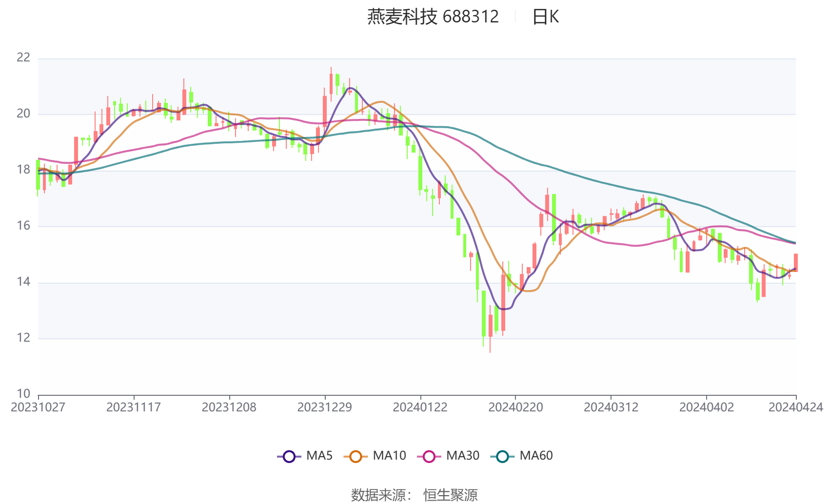Click the y-axis value 22

[23, 58]
